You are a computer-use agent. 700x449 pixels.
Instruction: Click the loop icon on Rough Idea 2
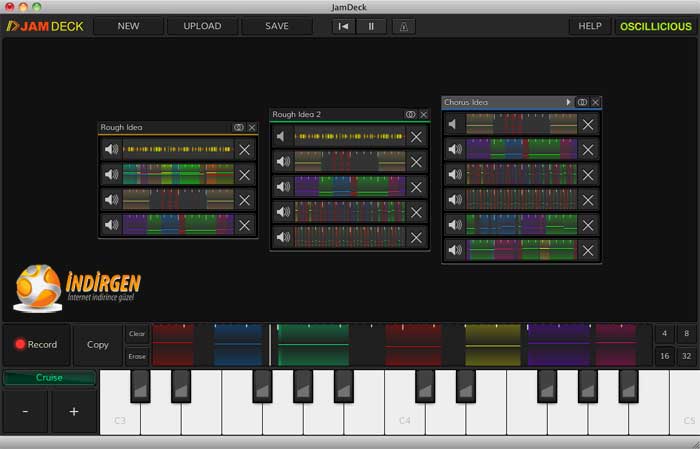coord(410,115)
